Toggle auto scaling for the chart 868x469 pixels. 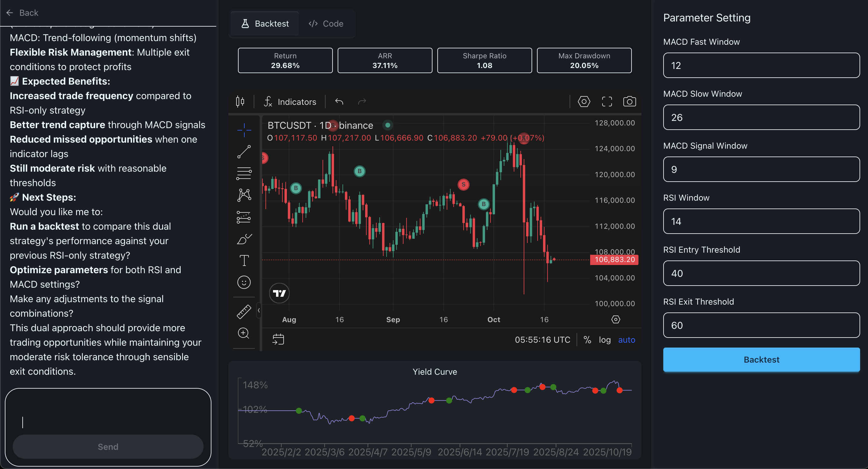[x=626, y=340]
